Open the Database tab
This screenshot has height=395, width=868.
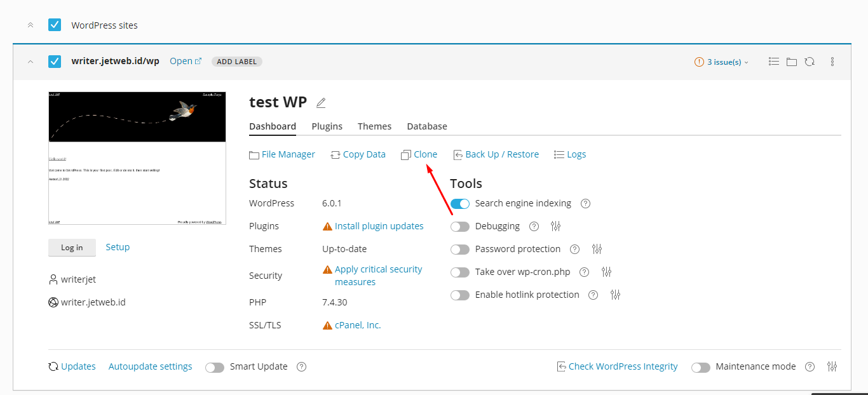pyautogui.click(x=426, y=126)
